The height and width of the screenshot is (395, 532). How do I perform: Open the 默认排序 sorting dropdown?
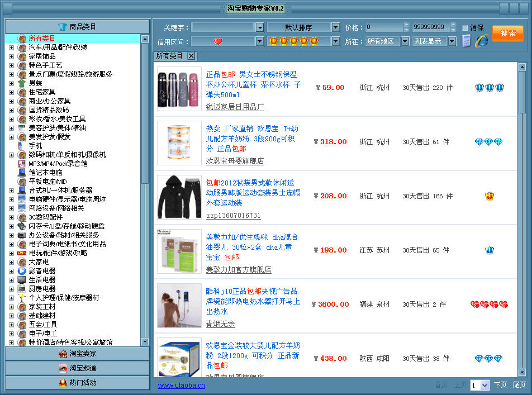click(335, 27)
